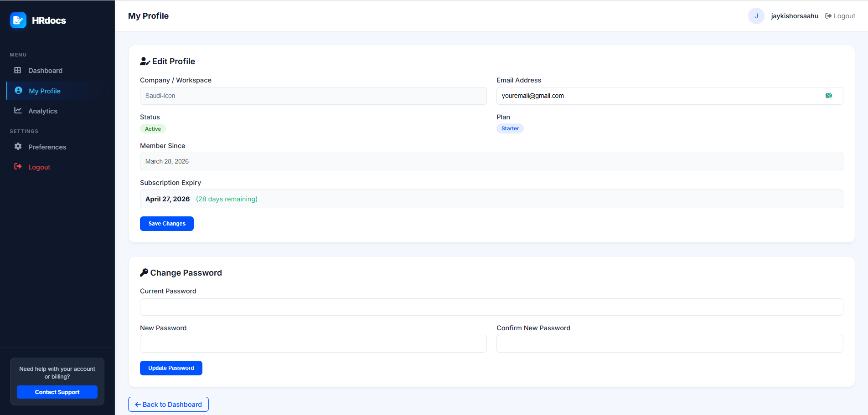The width and height of the screenshot is (868, 415).
Task: Click the (28 days remaining) text
Action: [x=227, y=199]
